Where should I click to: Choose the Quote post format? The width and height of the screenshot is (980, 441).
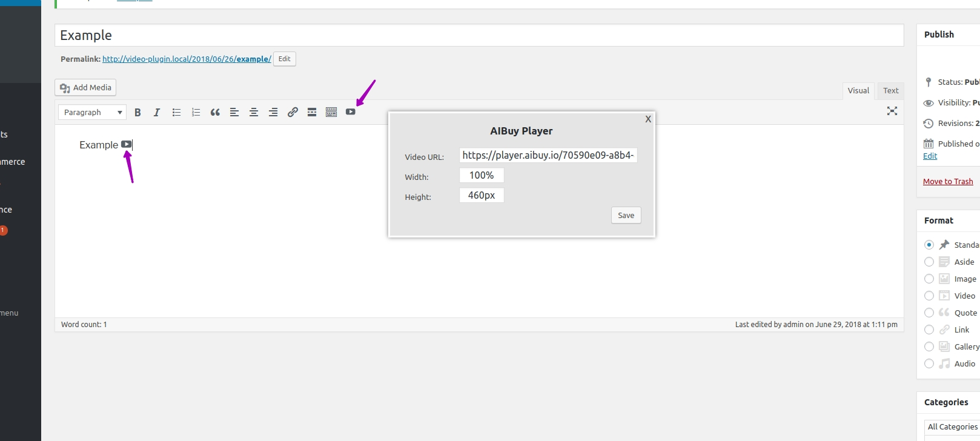[x=929, y=313]
